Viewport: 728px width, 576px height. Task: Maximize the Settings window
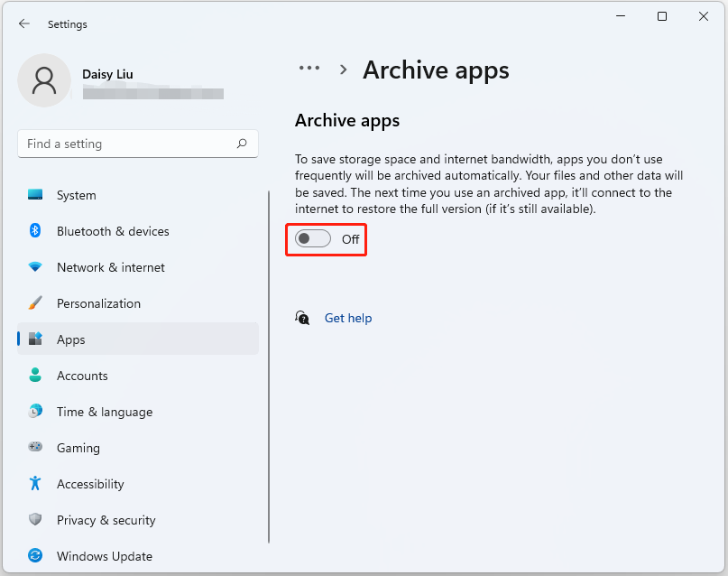point(662,16)
